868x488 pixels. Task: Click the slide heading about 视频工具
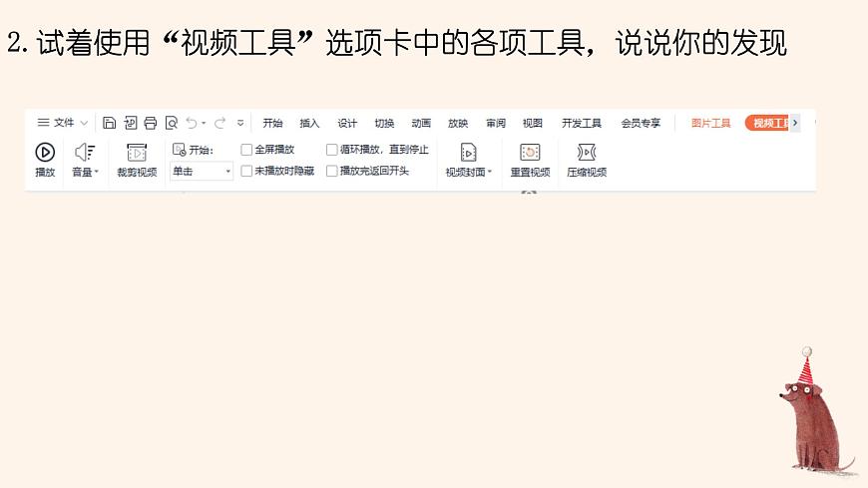pyautogui.click(x=397, y=43)
